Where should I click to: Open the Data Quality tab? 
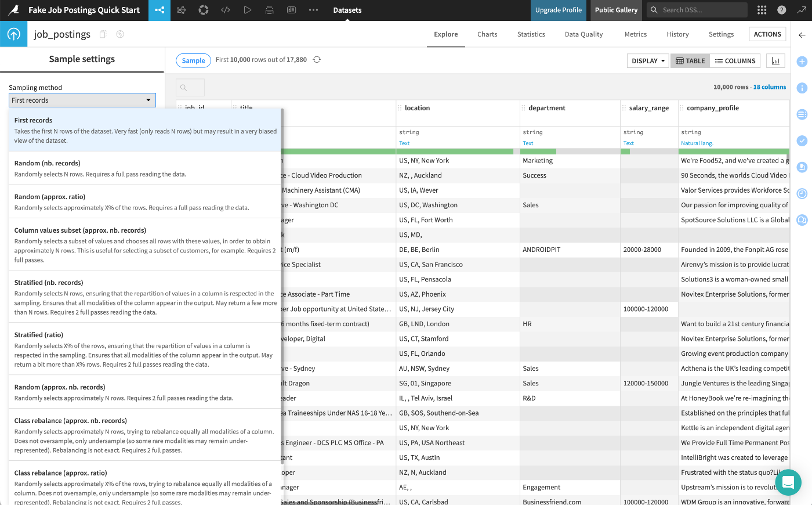coord(584,34)
